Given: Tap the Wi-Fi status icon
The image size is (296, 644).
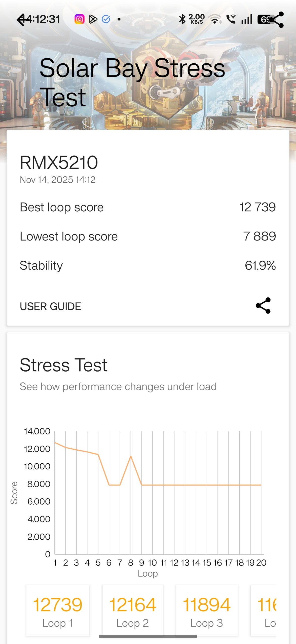Looking at the screenshot, I should (x=215, y=19).
